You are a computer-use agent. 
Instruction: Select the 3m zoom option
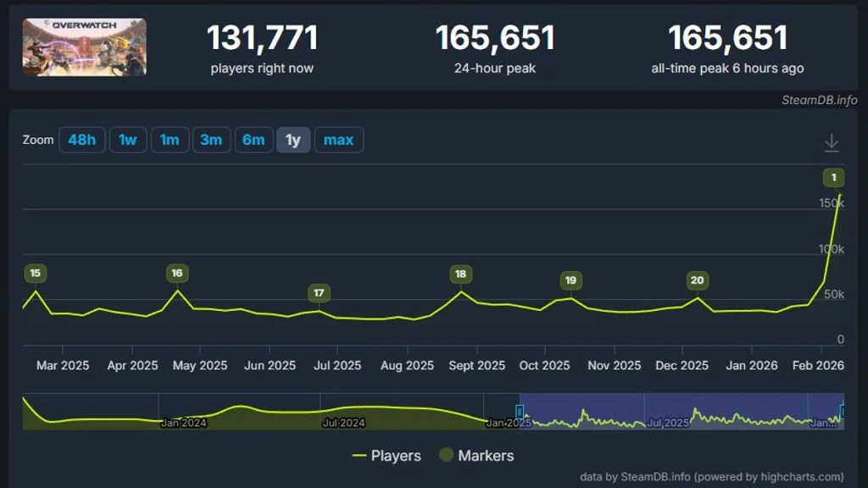point(211,140)
